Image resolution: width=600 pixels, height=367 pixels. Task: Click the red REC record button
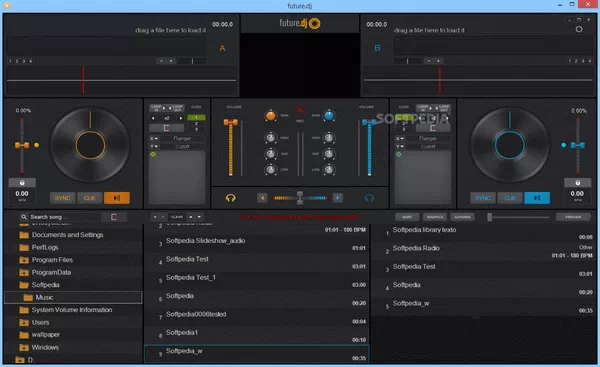click(x=300, y=111)
